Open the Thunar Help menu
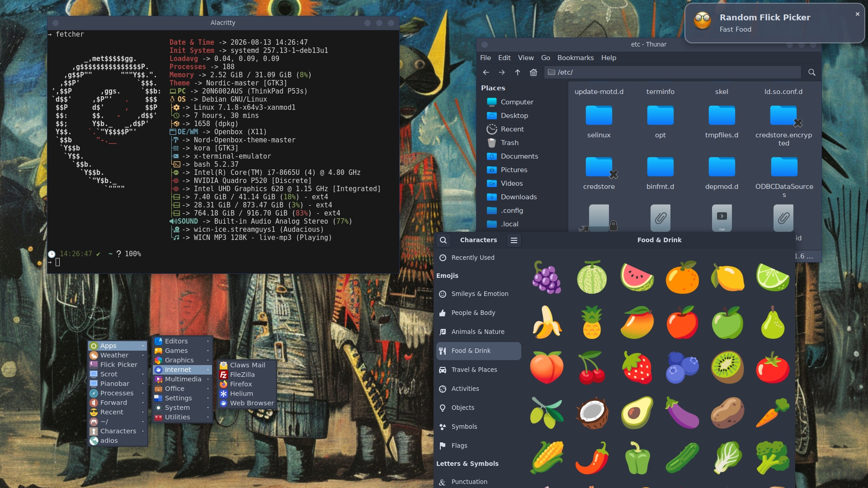The height and width of the screenshot is (488, 868). pyautogui.click(x=609, y=58)
